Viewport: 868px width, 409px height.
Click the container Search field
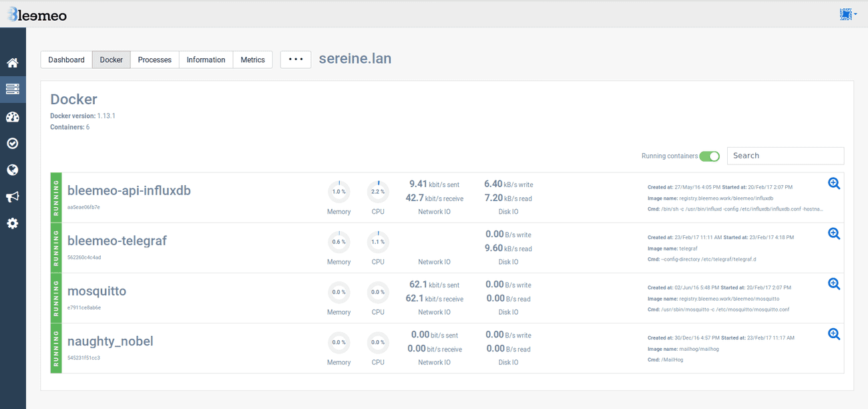785,156
